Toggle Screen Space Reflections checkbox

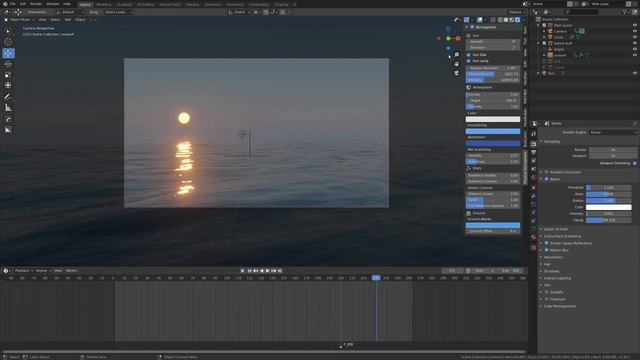tap(547, 243)
